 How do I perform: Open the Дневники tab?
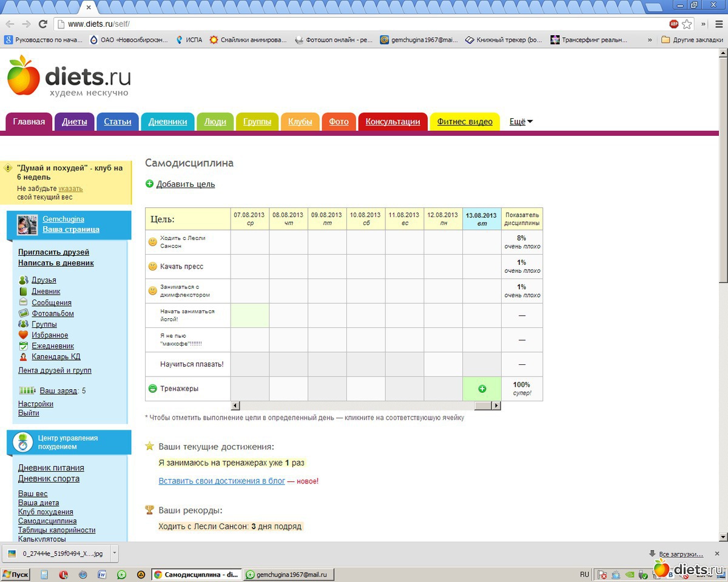coord(167,122)
